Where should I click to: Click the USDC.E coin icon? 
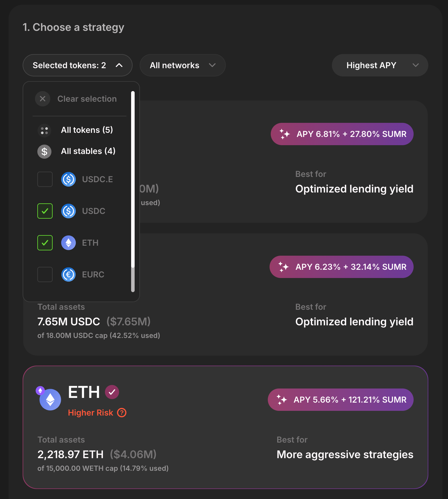[x=68, y=179]
